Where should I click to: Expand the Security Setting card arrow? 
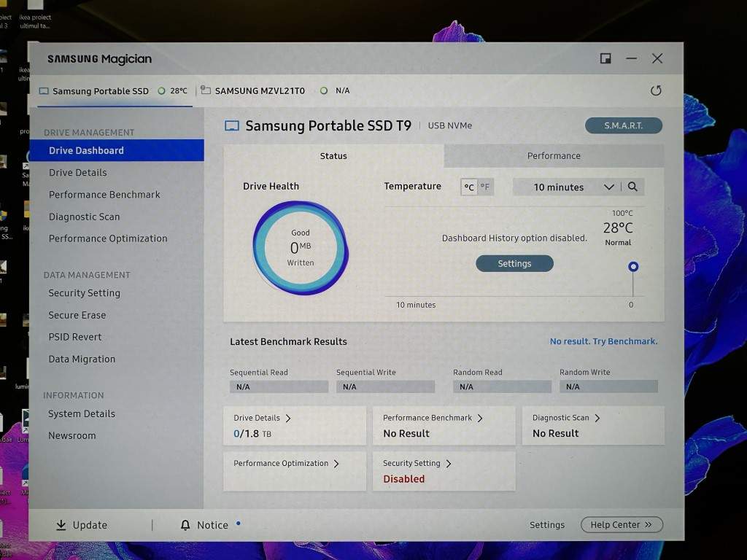[449, 463]
